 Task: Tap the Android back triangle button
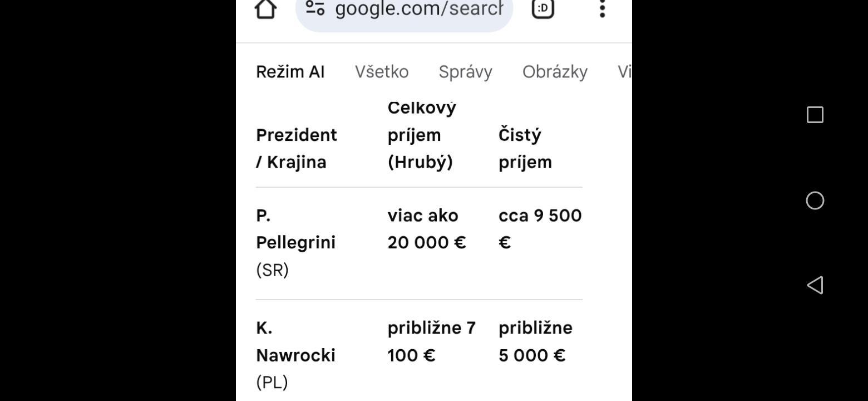[815, 285]
